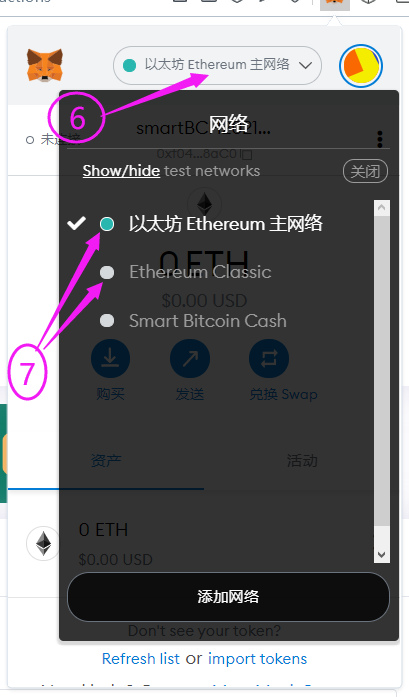
Task: Click the MetaMask fox logo
Action: point(45,65)
